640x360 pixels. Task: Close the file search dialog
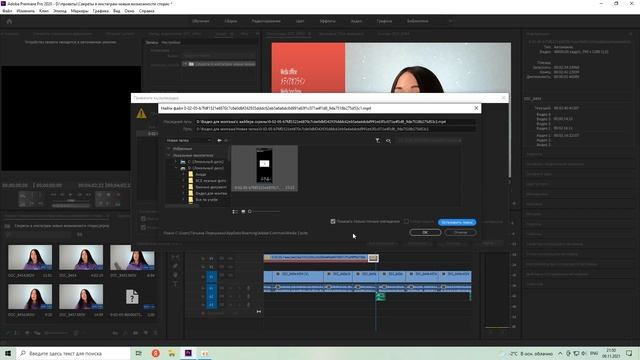pyautogui.click(x=476, y=108)
